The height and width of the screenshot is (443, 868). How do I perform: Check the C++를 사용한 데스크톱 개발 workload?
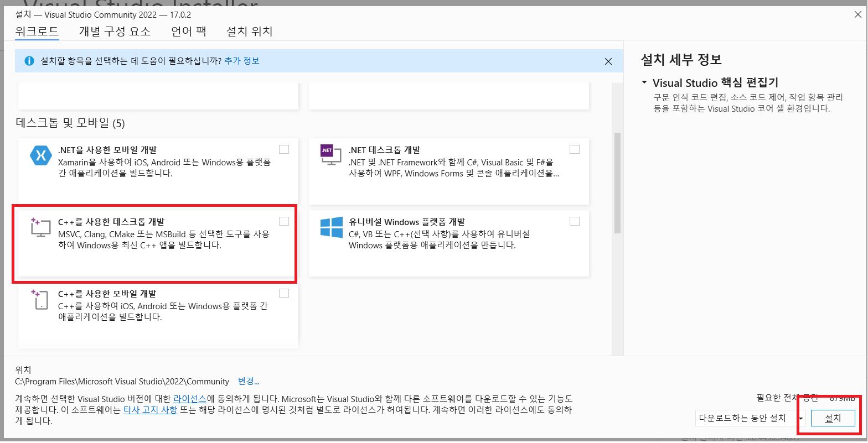pos(284,221)
